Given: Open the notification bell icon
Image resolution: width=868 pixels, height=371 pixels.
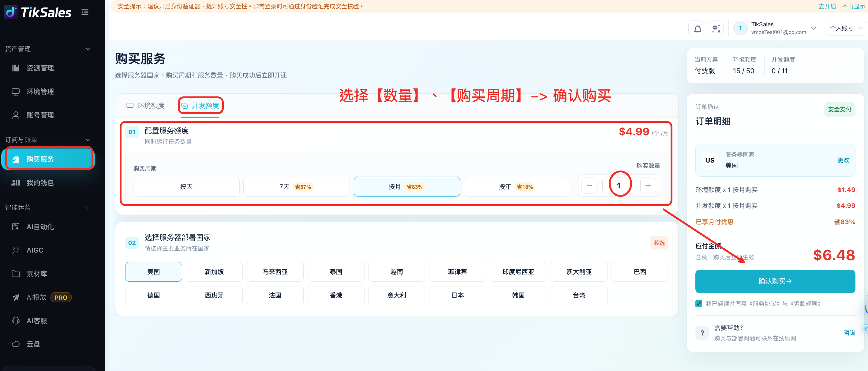Looking at the screenshot, I should click(x=697, y=29).
